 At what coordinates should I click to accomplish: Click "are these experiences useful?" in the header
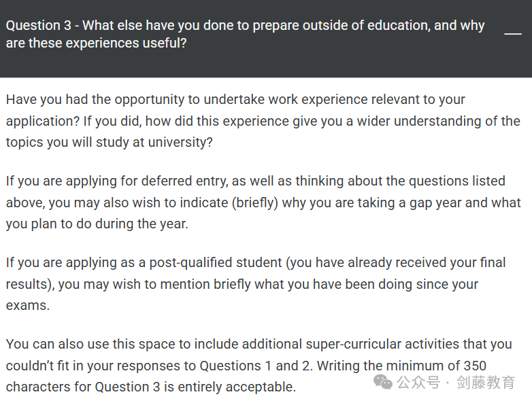point(97,43)
